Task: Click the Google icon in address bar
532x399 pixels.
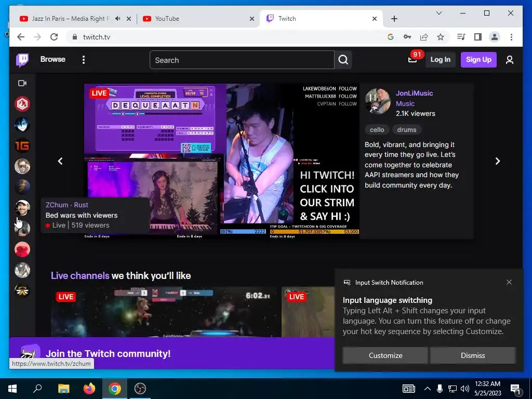Action: [391, 37]
